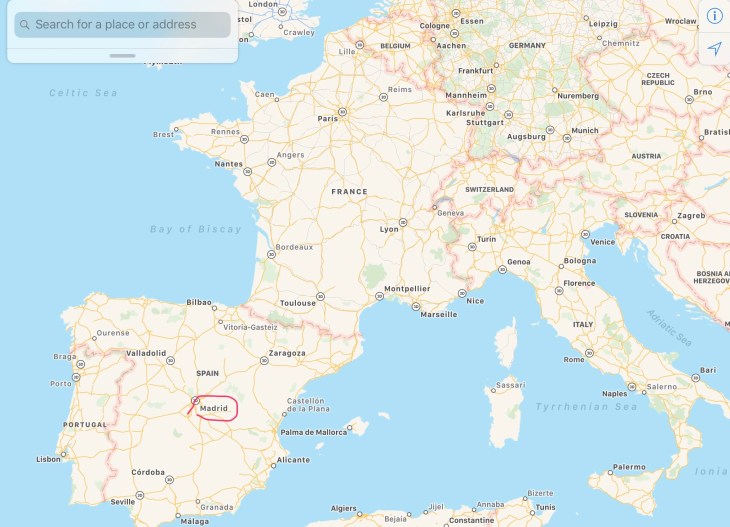The width and height of the screenshot is (730, 527).
Task: Select the Paris city marker
Action: (x=343, y=112)
